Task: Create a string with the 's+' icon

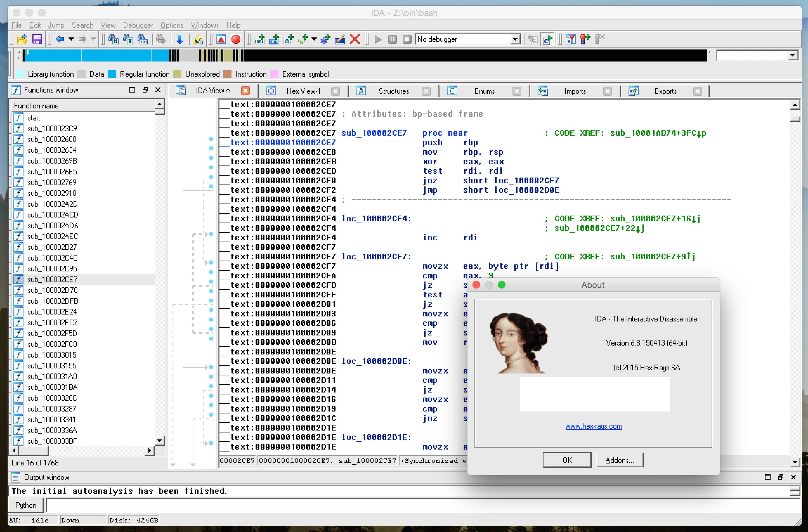Action: [302, 39]
